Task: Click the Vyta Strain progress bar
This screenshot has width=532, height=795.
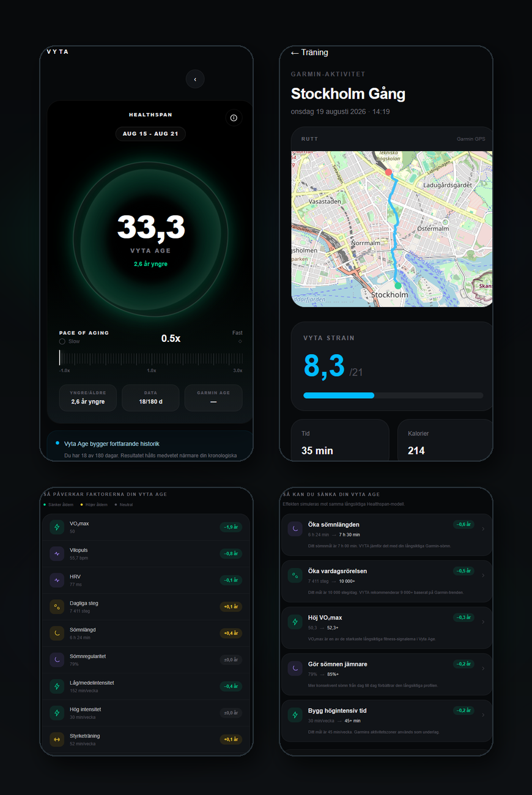Action: (x=393, y=396)
